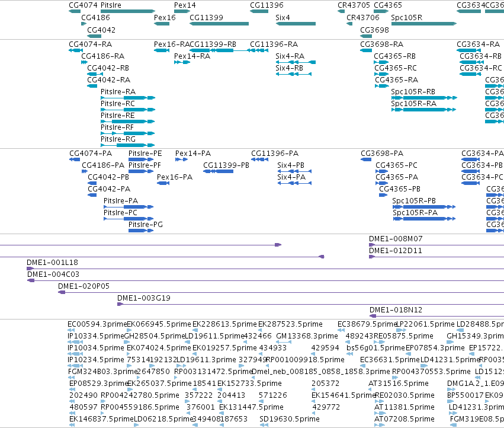504x428 pixels.
Task: Select EST EC00594.3prime
Action: tap(97, 324)
